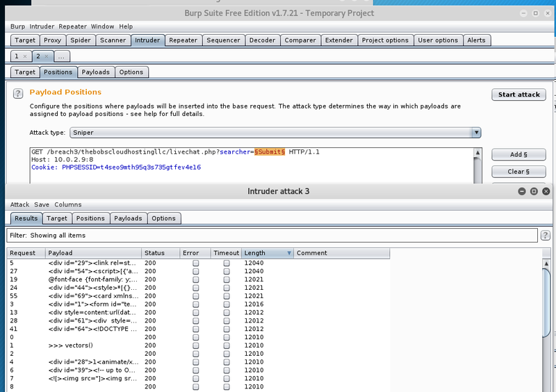This screenshot has height=392, width=556.
Task: Close the Intruder attack 3 window
Action: pos(546,191)
